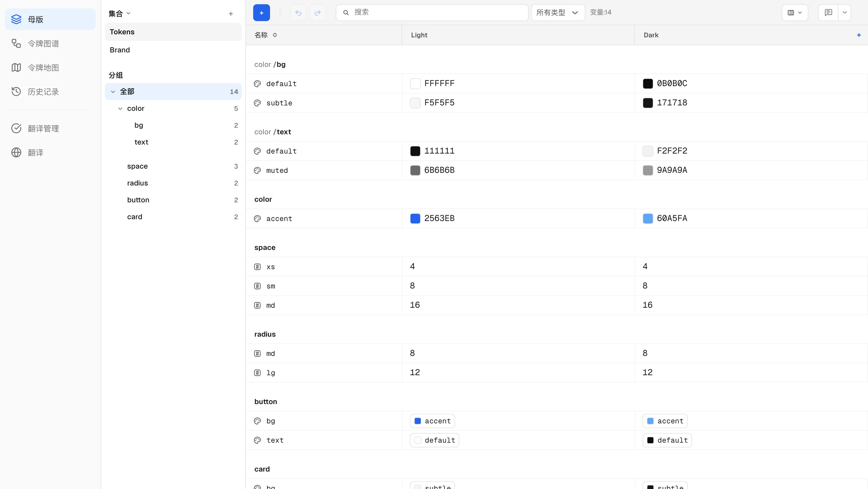Click the 令牌图谱 graph icon
The height and width of the screenshot is (489, 868).
pyautogui.click(x=16, y=43)
